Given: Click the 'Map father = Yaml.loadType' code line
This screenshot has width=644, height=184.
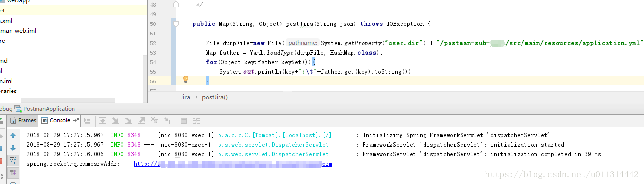Looking at the screenshot, I should (x=294, y=53).
